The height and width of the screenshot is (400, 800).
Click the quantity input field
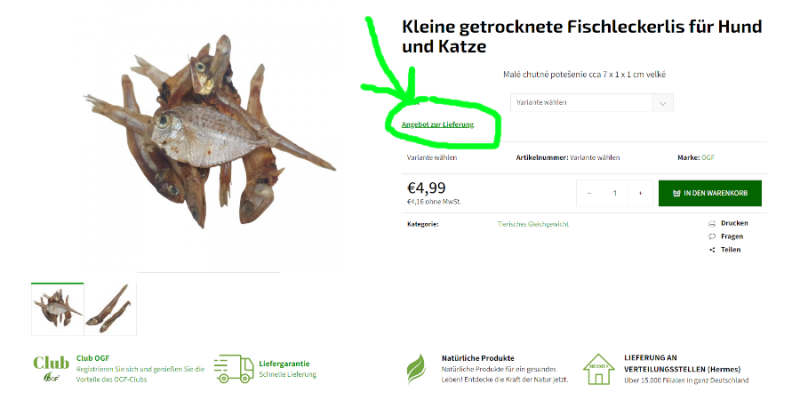click(x=615, y=193)
